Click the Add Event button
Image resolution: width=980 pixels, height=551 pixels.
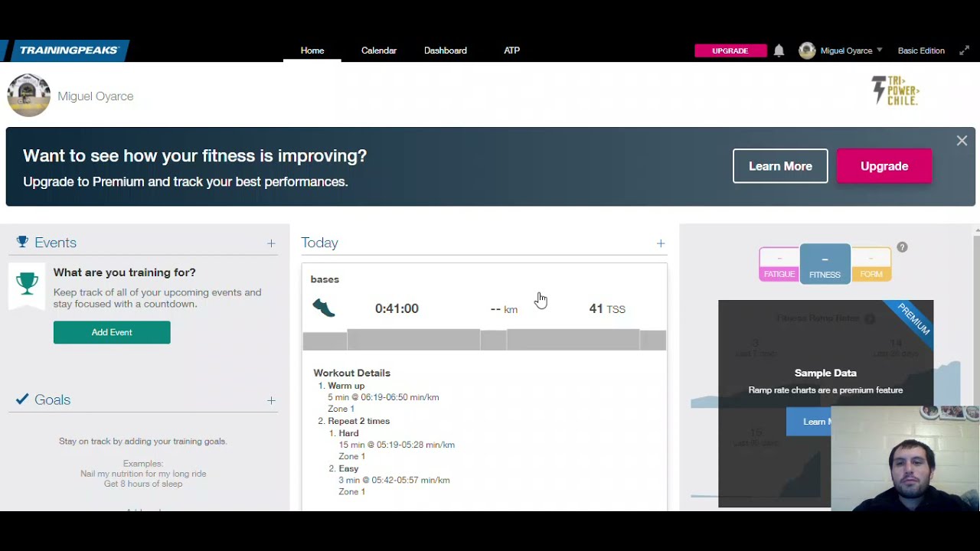[x=112, y=332]
